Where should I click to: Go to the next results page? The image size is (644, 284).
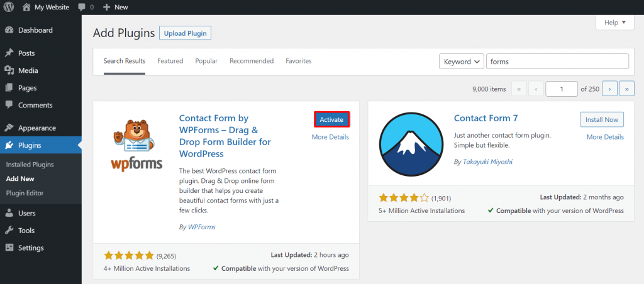point(609,89)
